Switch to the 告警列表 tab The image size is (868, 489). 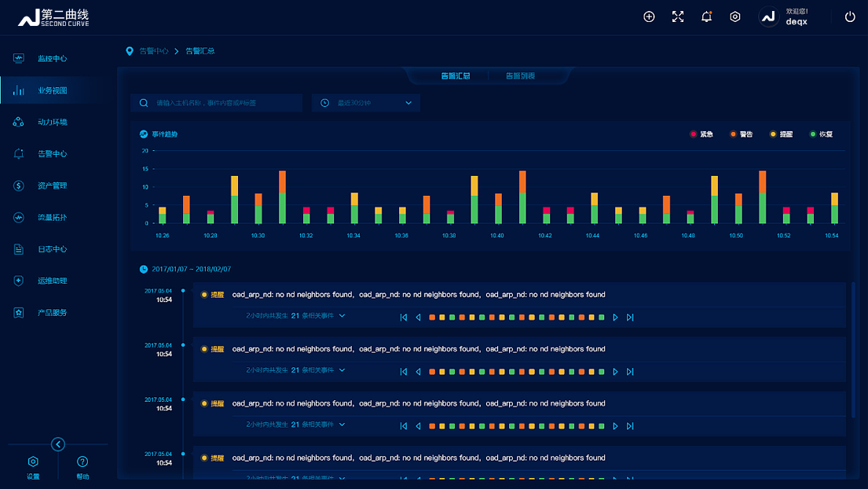(x=520, y=76)
